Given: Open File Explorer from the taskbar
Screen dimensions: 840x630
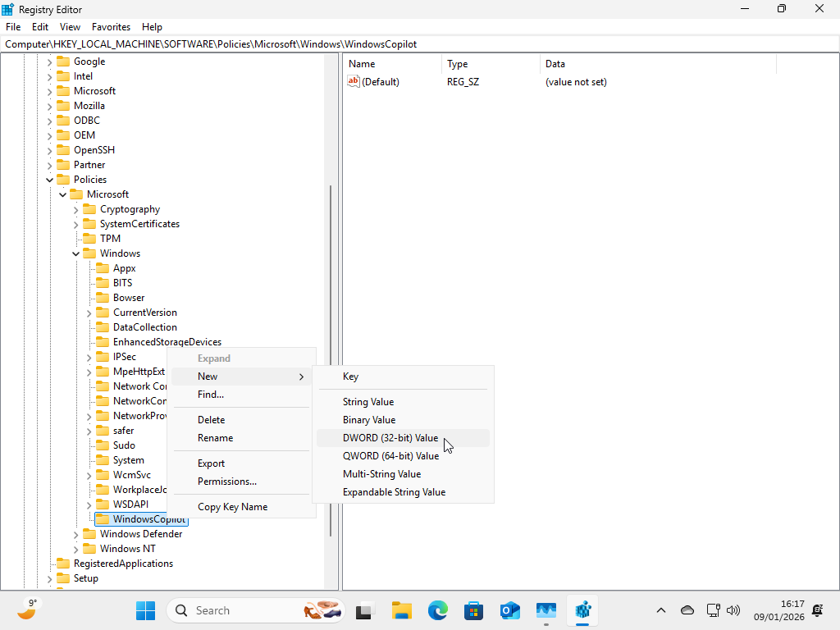Looking at the screenshot, I should 401,610.
